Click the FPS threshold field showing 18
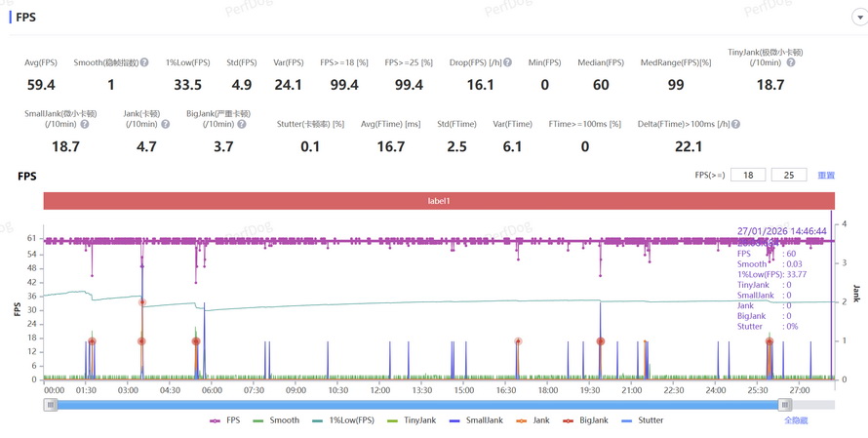The height and width of the screenshot is (438, 868). pyautogui.click(x=748, y=176)
